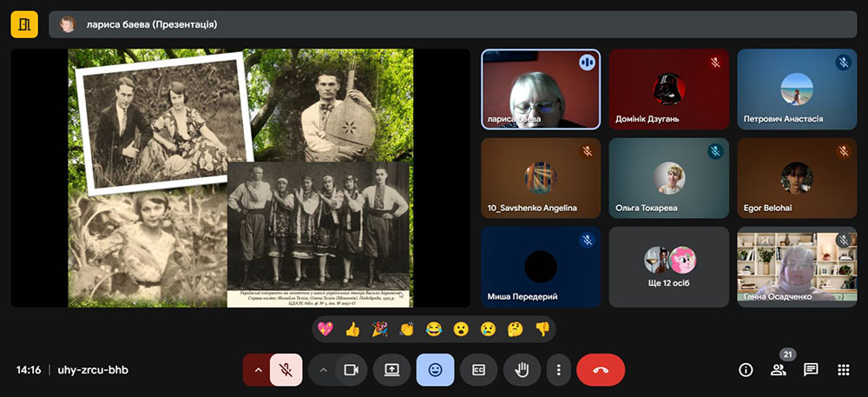Toggle the camera on or off
Screen dimensions: 868x397
[351, 370]
